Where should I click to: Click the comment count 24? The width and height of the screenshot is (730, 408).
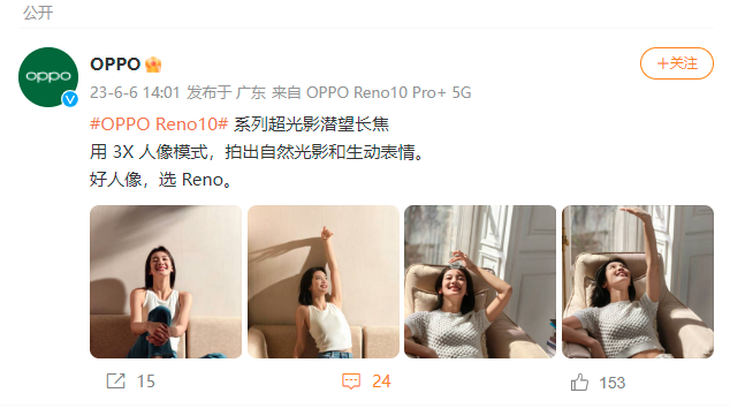coord(381,381)
